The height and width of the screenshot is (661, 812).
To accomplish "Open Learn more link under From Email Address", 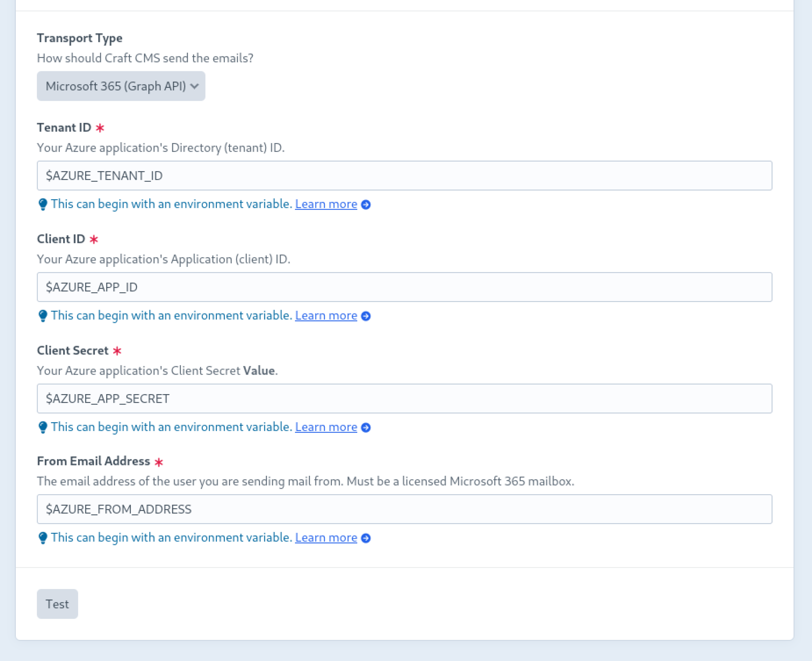I will pos(326,538).
